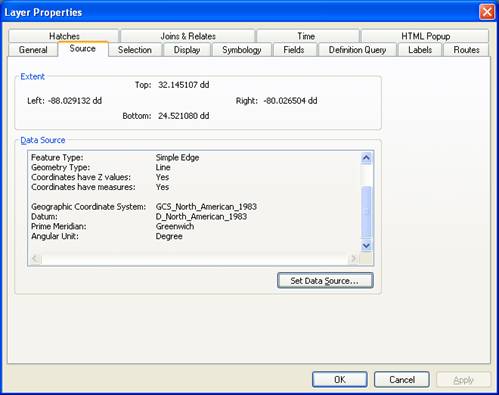Click the vertical scrollbar thumb in Data Source
Viewport: 499px width, 395px height.
[x=366, y=211]
